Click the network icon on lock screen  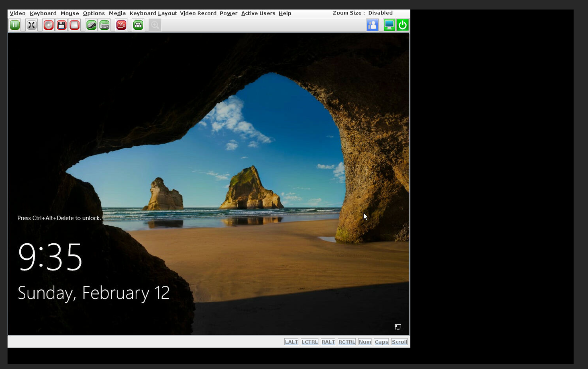[398, 327]
